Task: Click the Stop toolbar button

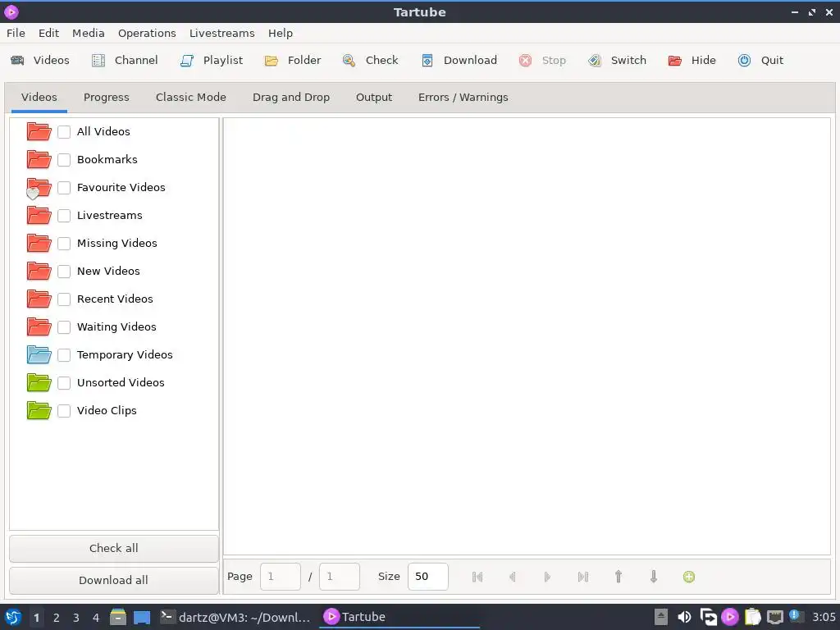Action: pyautogui.click(x=542, y=60)
